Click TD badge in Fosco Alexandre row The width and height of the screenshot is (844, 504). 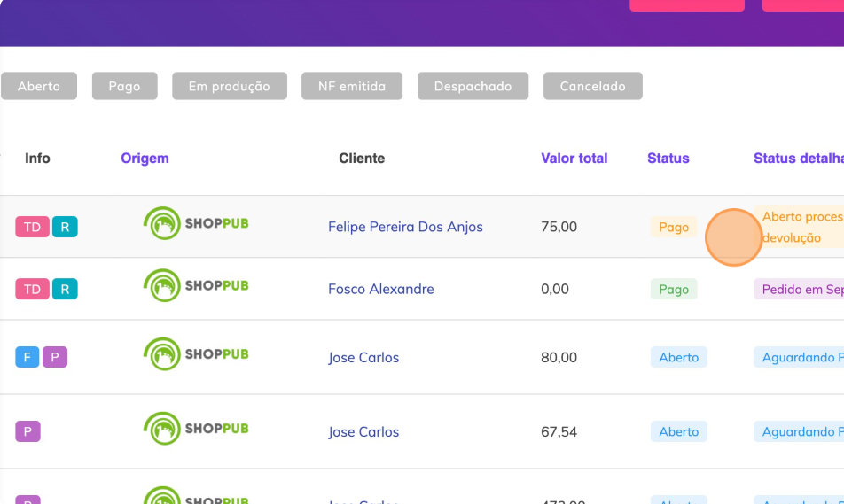coord(32,289)
